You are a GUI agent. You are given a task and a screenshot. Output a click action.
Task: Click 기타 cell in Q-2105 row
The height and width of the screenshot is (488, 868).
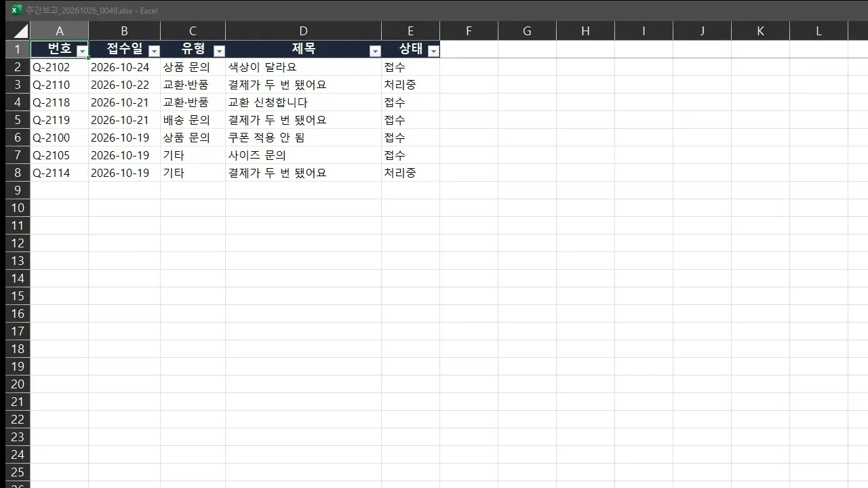[x=193, y=155]
